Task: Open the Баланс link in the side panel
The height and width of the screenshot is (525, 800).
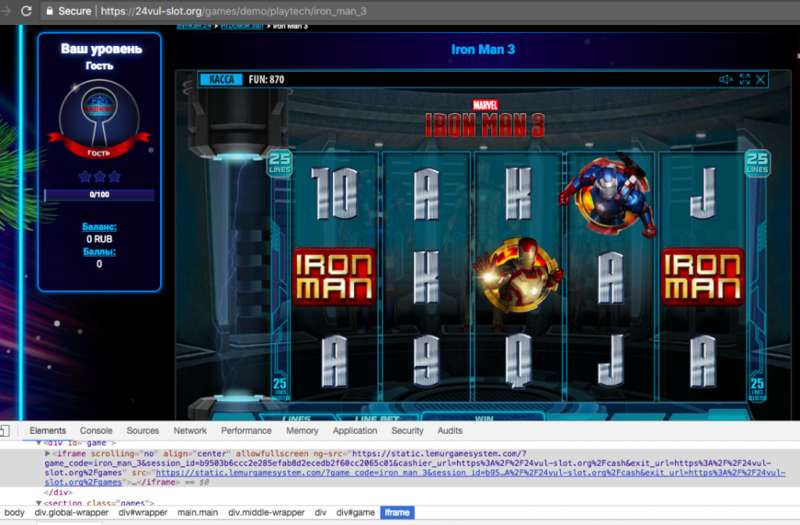Action: coord(99,227)
